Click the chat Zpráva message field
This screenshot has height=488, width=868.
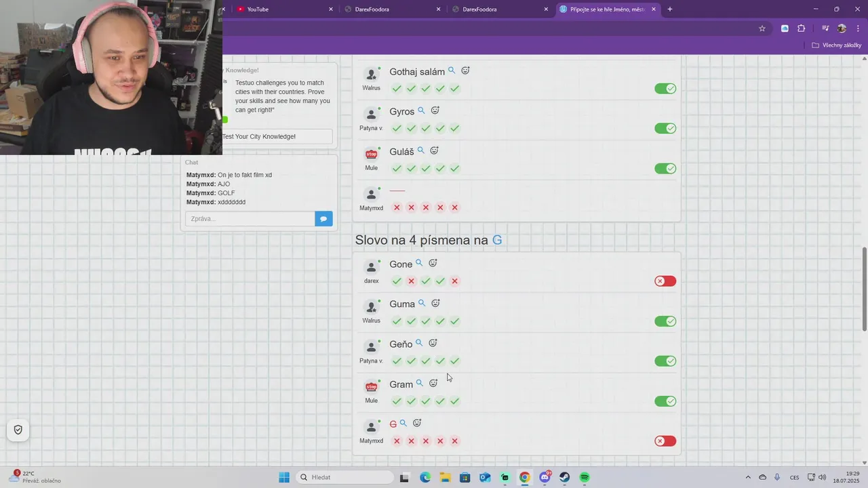[250, 219]
